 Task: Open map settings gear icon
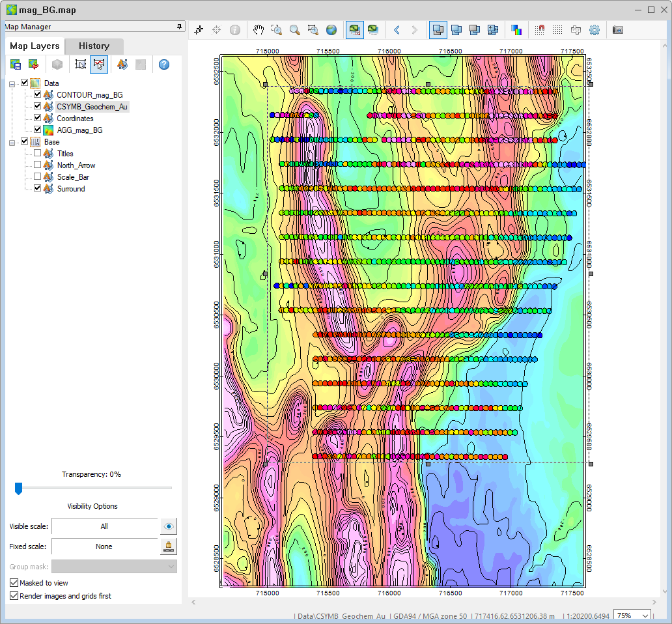595,30
